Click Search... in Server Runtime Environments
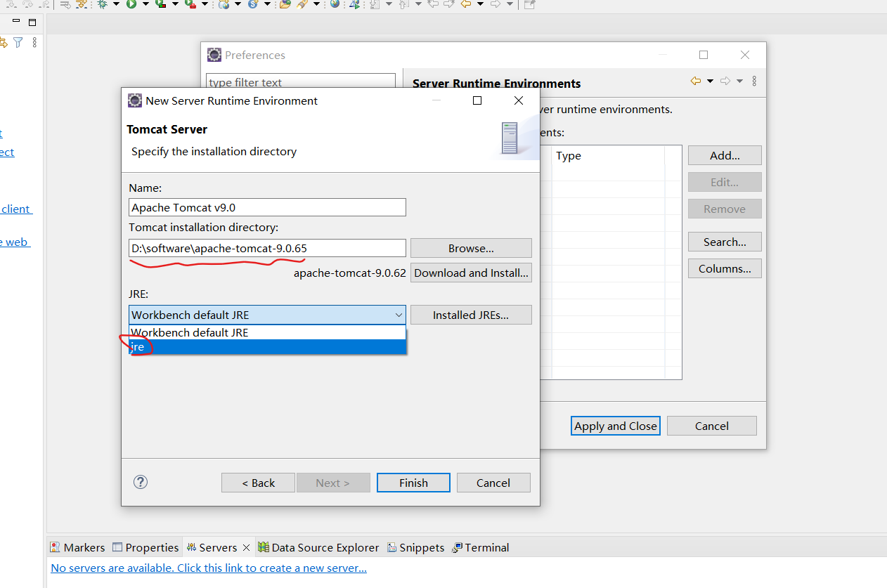Image resolution: width=887 pixels, height=588 pixels. [725, 242]
